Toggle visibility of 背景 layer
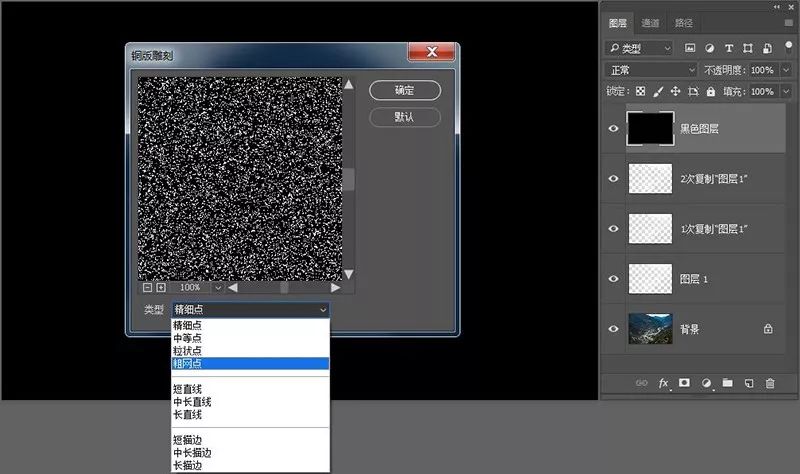Screen dimensions: 800x474 pos(614,329)
